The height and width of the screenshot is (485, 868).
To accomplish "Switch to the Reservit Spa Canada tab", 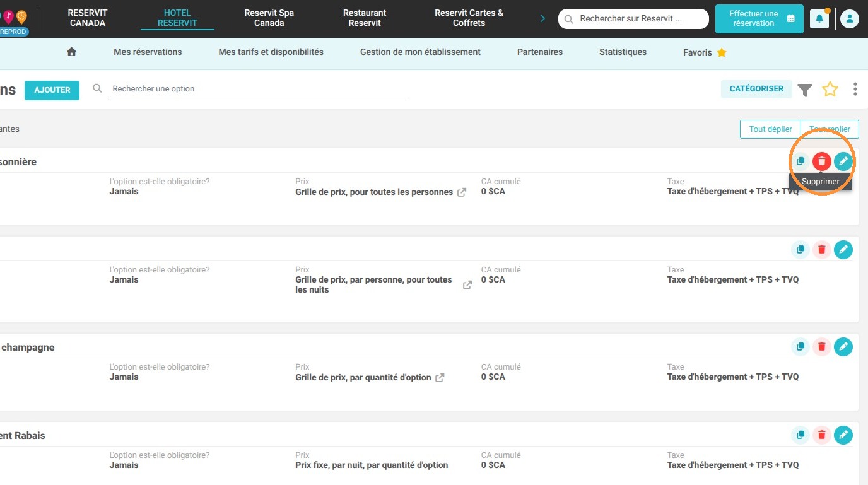I will coord(269,18).
